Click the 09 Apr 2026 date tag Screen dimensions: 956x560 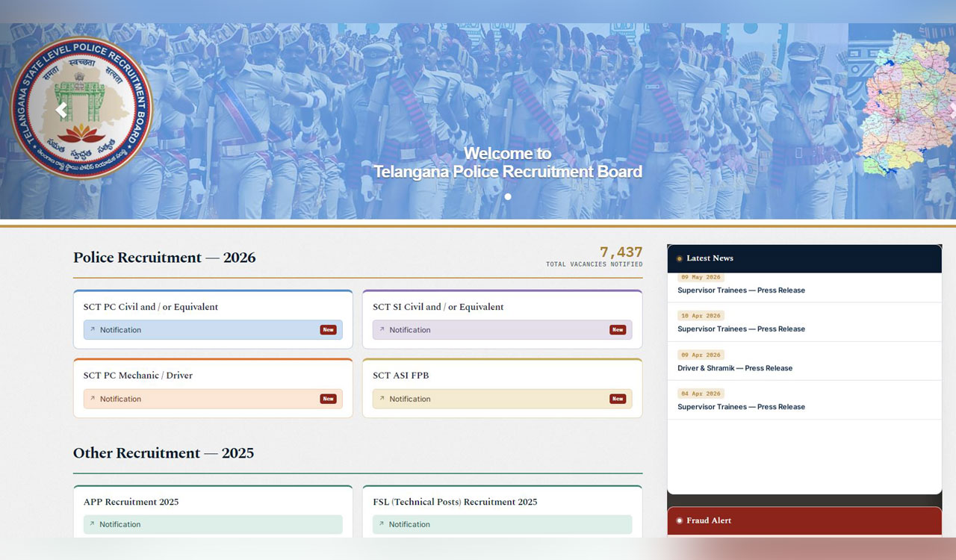click(701, 355)
